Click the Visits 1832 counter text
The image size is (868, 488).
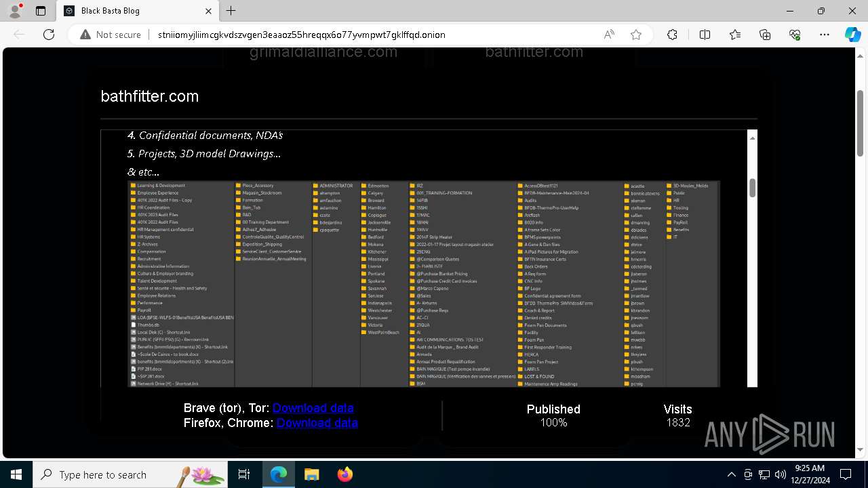677,415
